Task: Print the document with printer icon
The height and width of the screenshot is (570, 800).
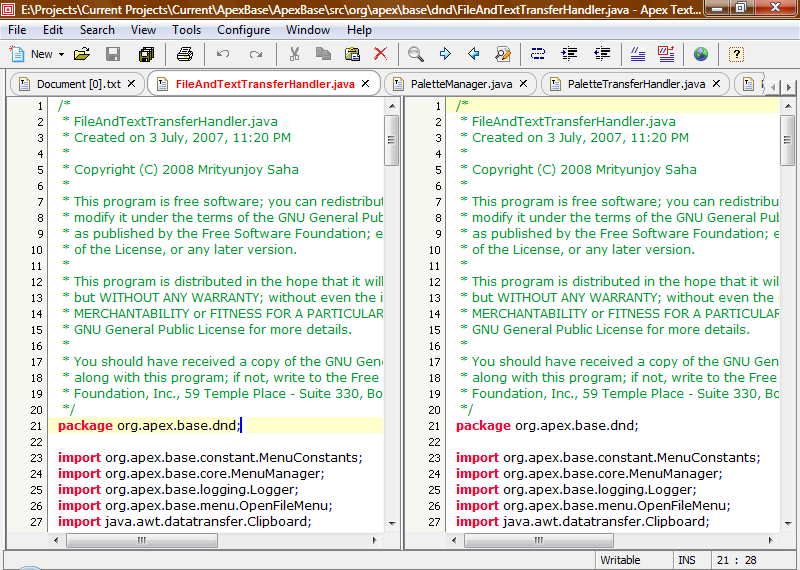Action: [184, 54]
